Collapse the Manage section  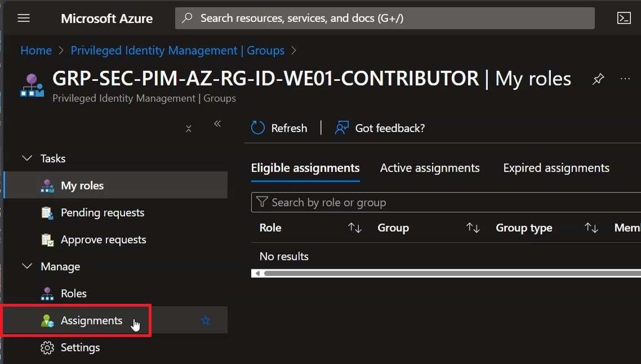(27, 266)
